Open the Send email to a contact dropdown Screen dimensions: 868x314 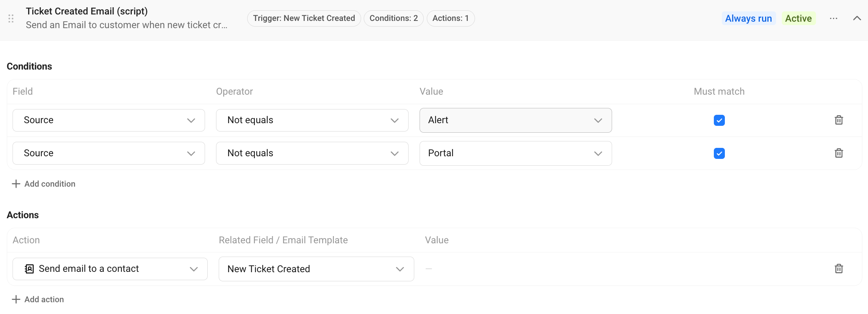110,269
